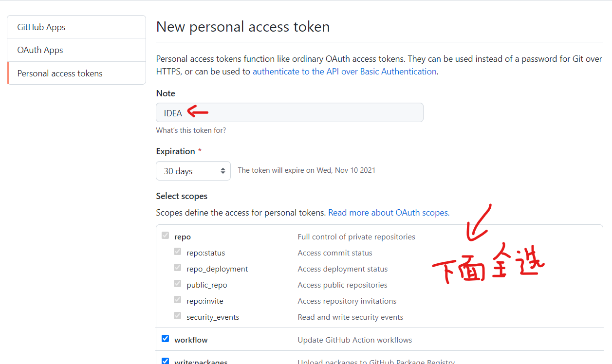Toggle the security_events checkbox
Screen dimensions: 612x364
[178, 316]
